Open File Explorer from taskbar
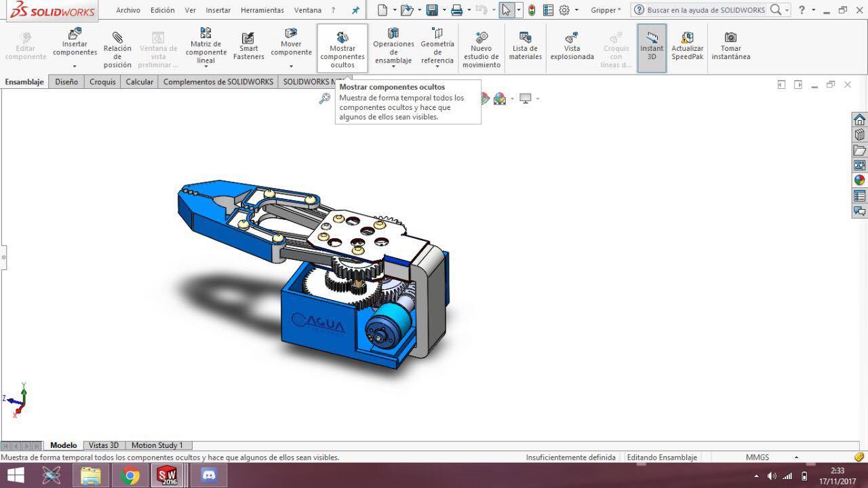The image size is (868, 488). coord(90,475)
